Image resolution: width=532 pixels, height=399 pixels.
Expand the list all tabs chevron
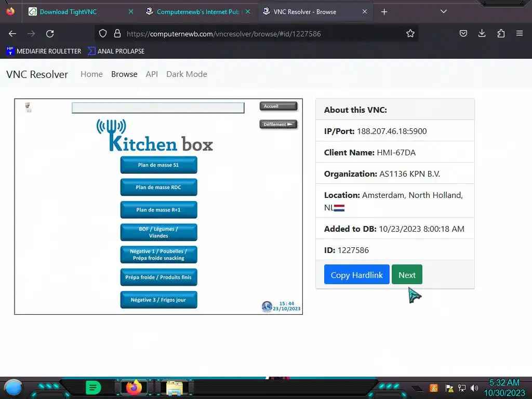pyautogui.click(x=443, y=11)
